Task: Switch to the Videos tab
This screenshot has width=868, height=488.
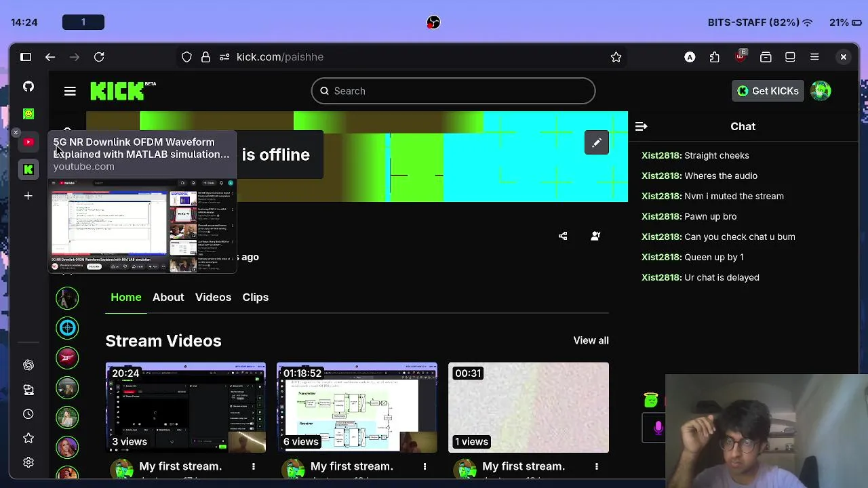Action: pyautogui.click(x=213, y=297)
